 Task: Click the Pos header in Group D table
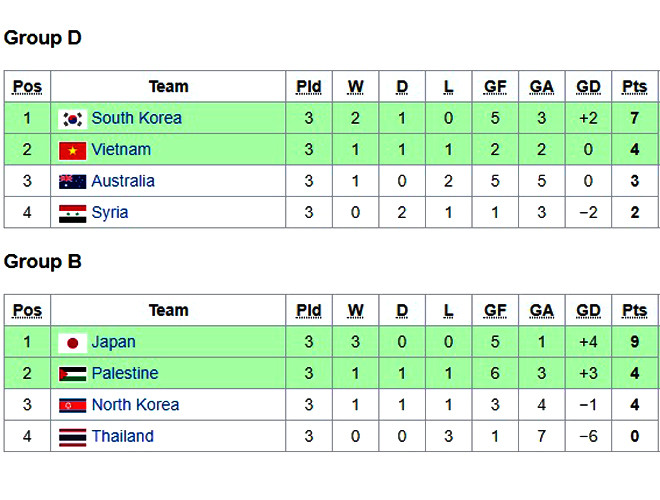[x=27, y=87]
